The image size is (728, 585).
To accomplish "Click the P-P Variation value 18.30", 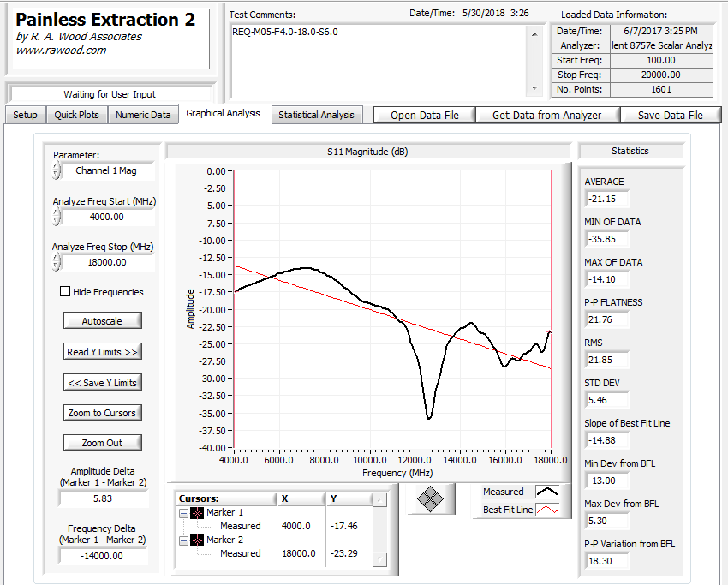I will (607, 561).
